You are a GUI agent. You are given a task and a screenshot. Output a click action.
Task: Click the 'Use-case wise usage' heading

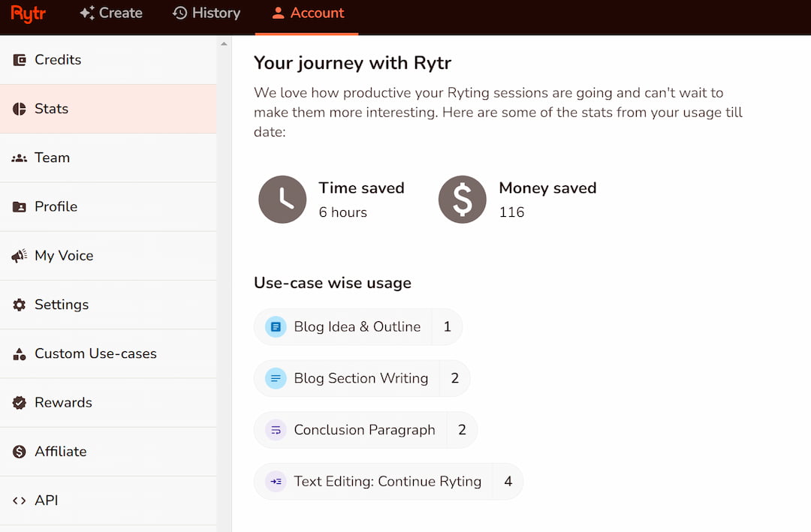[333, 284]
